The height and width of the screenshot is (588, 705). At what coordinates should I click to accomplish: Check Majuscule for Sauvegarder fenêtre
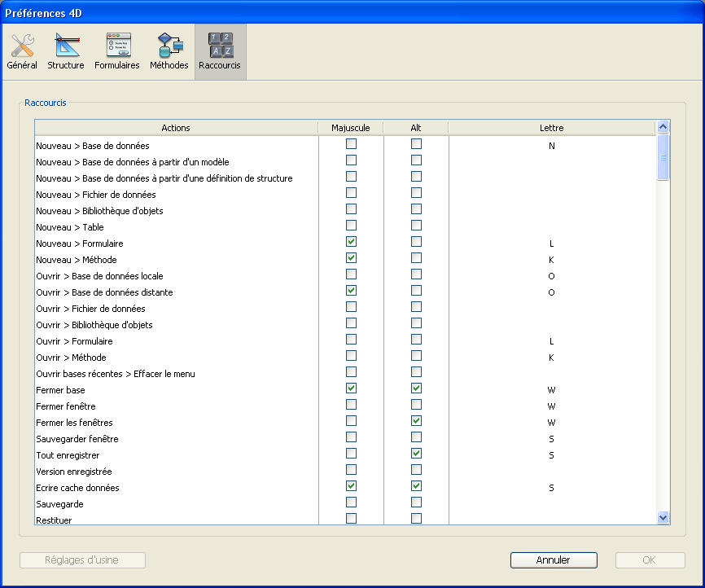(351, 437)
